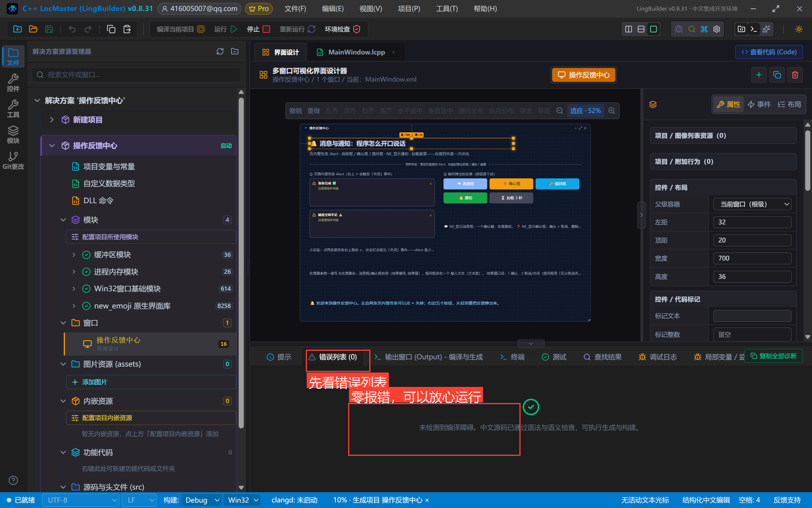Open the 模块 sidebar panel
Screen dimensions: 812x508
coord(13,134)
